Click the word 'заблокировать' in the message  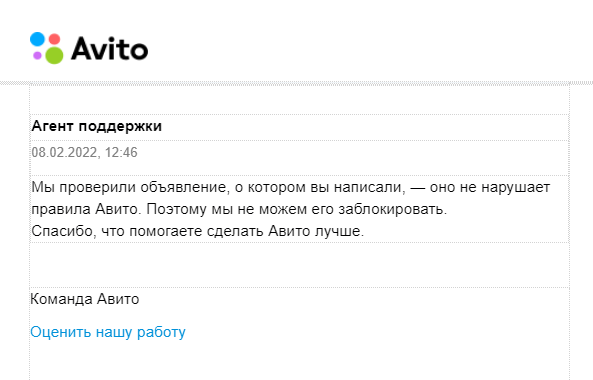tap(393, 209)
